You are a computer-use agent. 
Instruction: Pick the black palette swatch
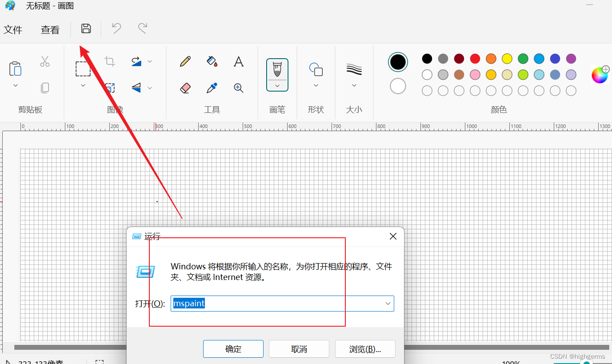click(x=427, y=59)
